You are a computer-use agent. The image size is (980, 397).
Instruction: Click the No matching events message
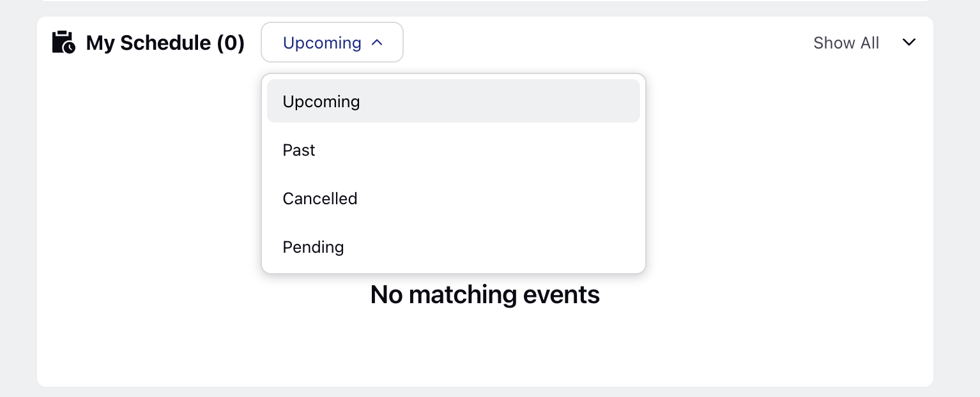coord(485,295)
